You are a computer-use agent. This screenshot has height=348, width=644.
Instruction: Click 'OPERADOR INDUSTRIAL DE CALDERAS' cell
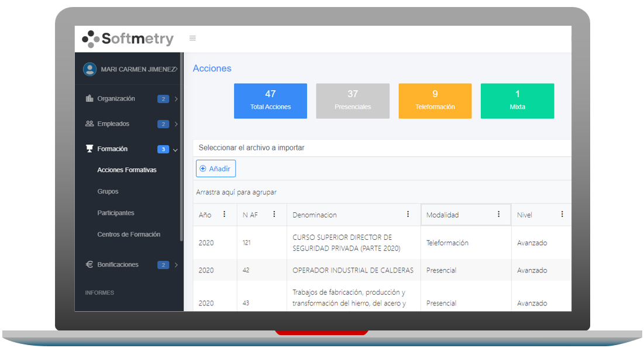click(353, 270)
